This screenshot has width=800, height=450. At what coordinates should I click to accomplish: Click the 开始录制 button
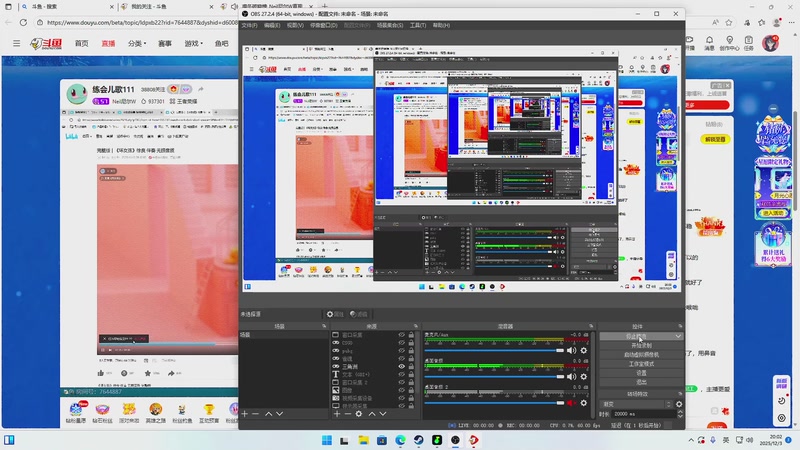pos(640,346)
